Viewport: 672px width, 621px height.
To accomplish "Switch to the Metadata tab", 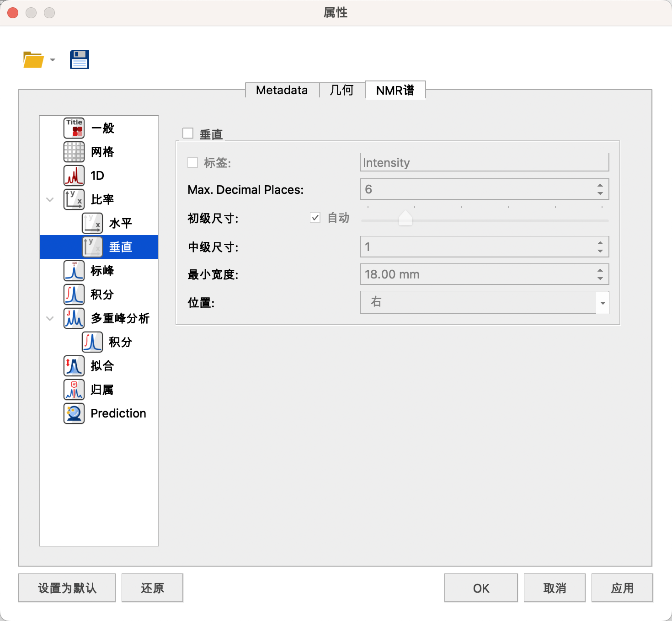I will tap(282, 90).
